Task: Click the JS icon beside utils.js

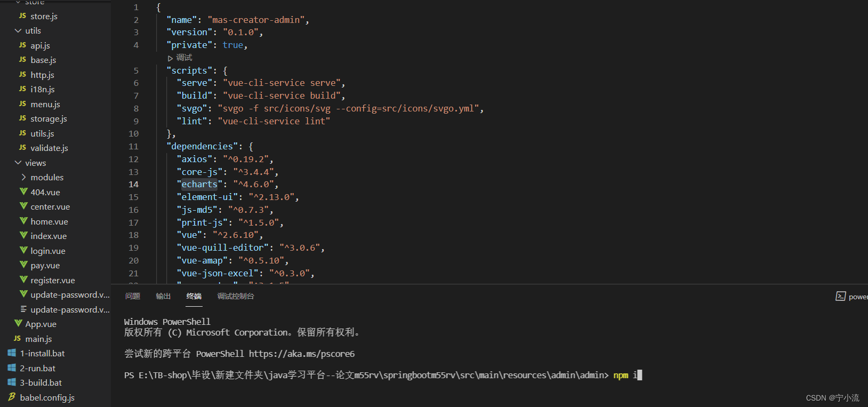Action: tap(22, 133)
